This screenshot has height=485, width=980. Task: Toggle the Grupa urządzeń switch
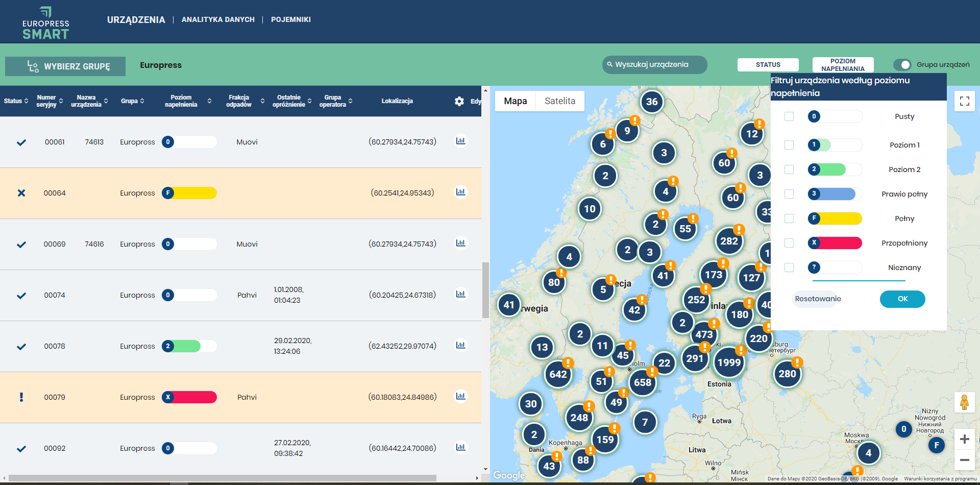point(902,65)
